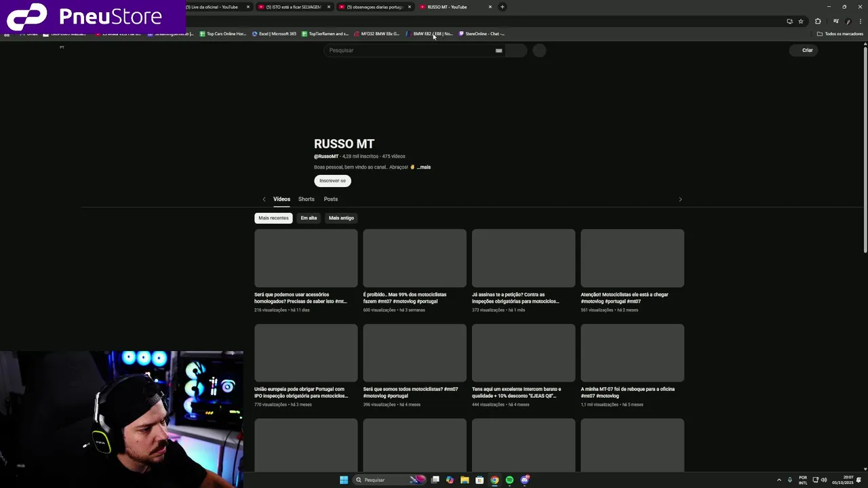
Task: Click the 'Inscrever-se' subscribe button
Action: (x=332, y=181)
